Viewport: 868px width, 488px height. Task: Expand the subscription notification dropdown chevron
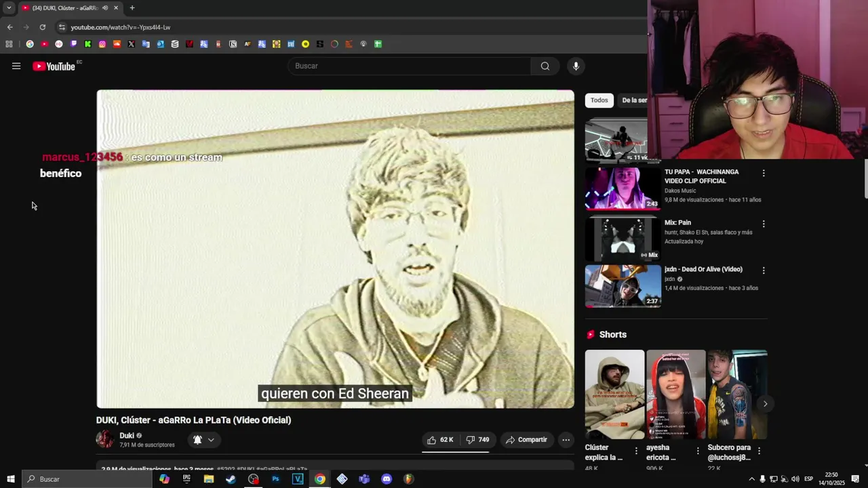(x=211, y=440)
